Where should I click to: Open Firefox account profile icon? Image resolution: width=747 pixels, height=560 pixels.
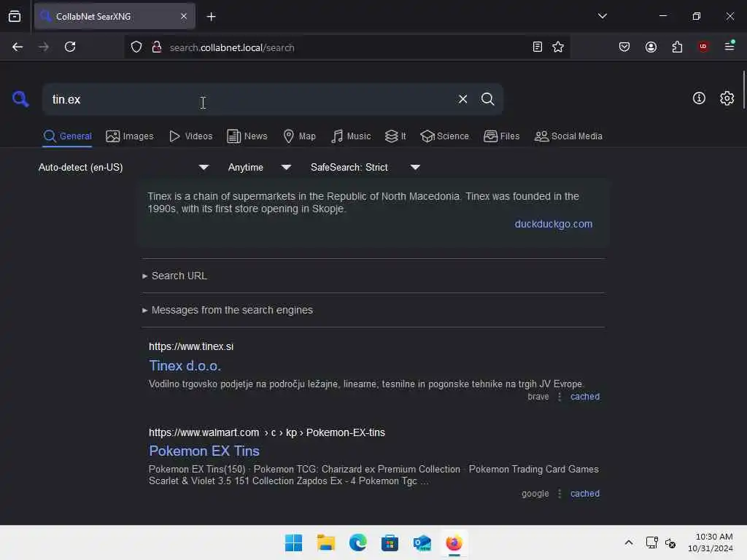[x=651, y=47]
